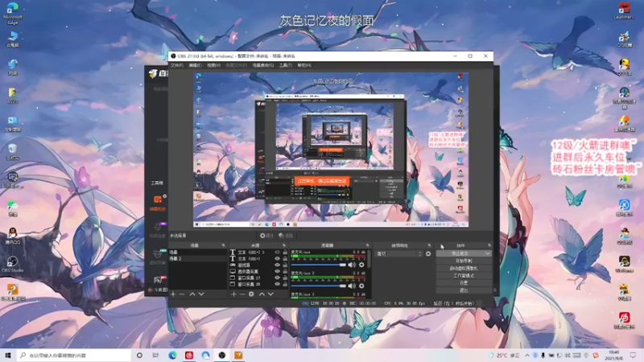Image resolution: width=644 pixels, height=362 pixels.
Task: Show hidden system tray icons chevron
Action: point(527,355)
